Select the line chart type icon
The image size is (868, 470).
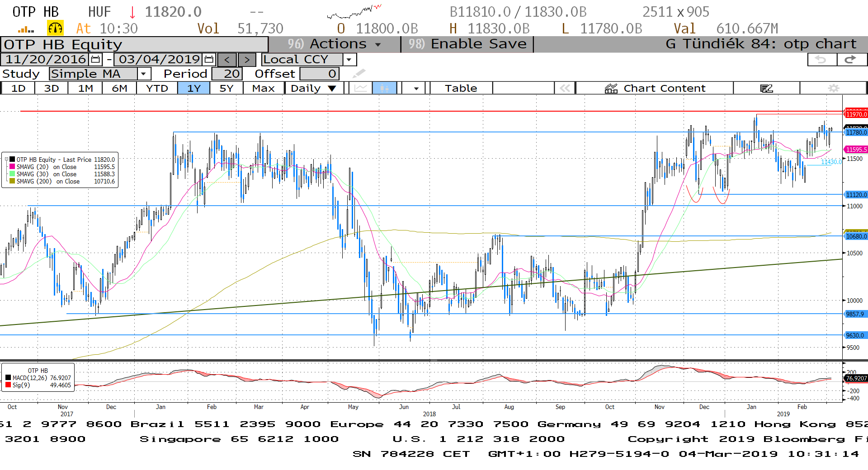click(361, 88)
